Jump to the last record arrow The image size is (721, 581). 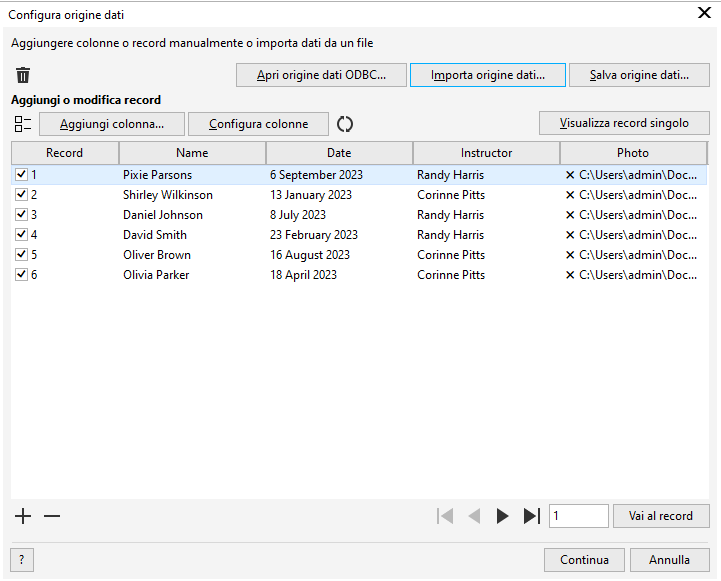point(532,516)
